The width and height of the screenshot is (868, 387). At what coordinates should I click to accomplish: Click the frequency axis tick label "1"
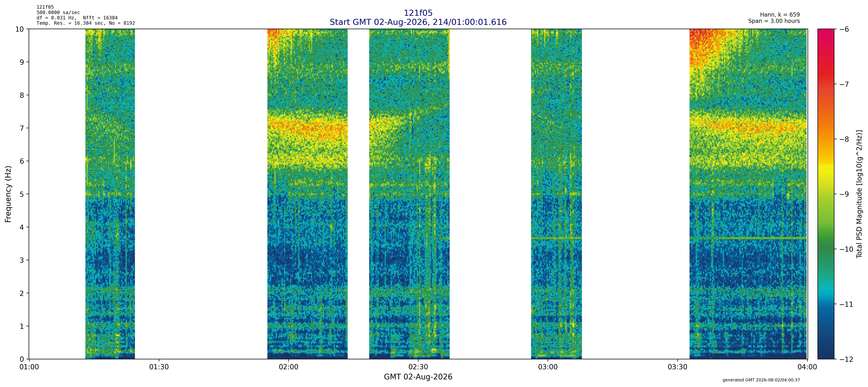click(22, 327)
